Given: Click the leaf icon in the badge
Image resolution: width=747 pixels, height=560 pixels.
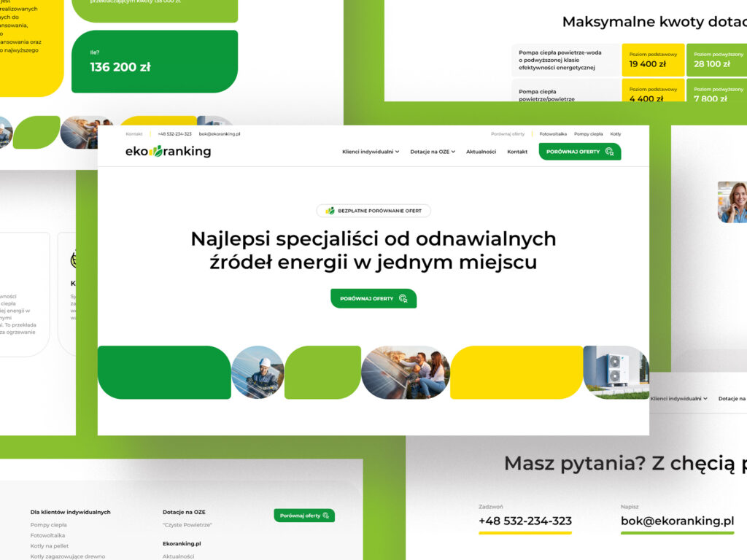Looking at the screenshot, I should click(x=330, y=211).
